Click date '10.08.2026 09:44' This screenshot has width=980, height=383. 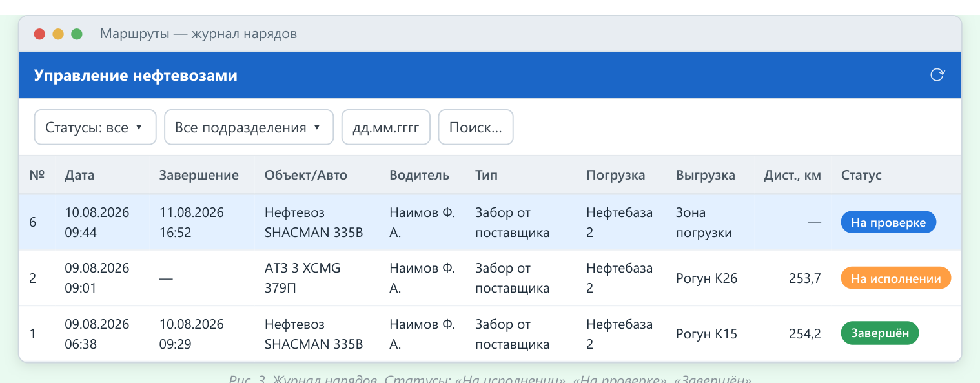[x=97, y=222]
